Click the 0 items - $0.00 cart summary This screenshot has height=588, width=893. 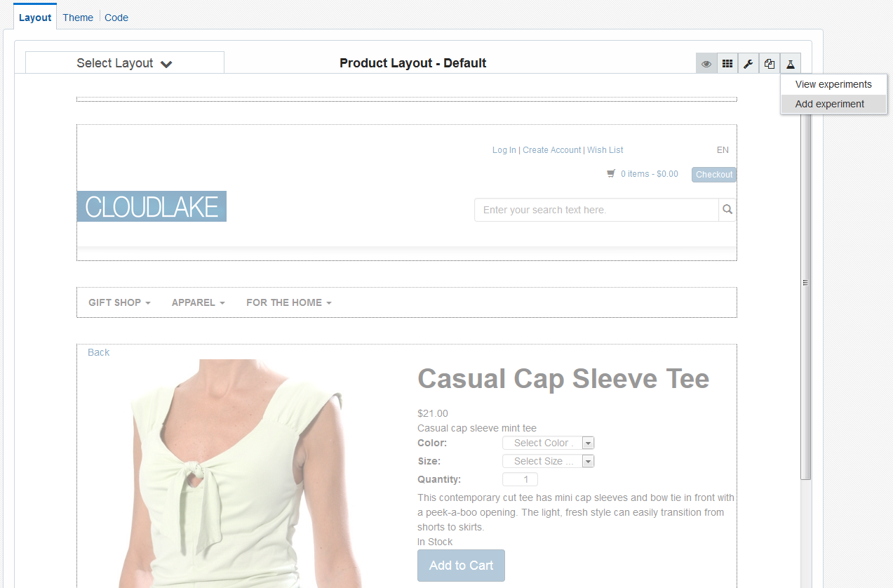coord(650,174)
